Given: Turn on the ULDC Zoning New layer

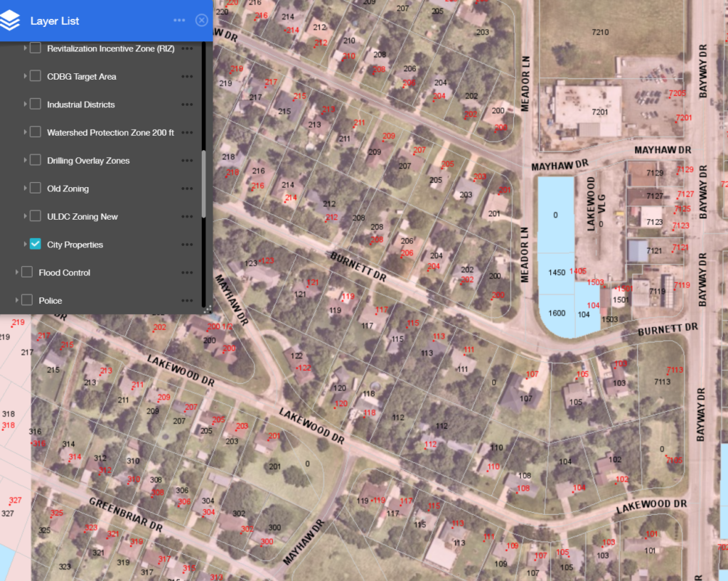Looking at the screenshot, I should coord(35,216).
